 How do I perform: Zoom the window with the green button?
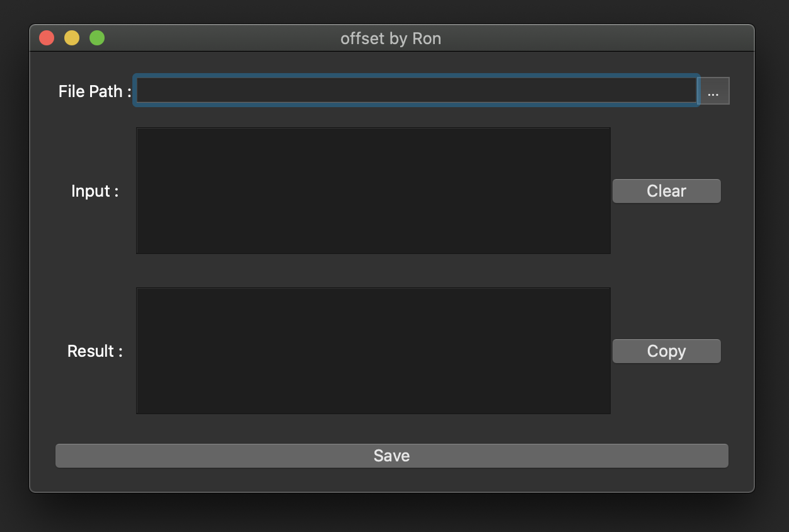point(96,37)
